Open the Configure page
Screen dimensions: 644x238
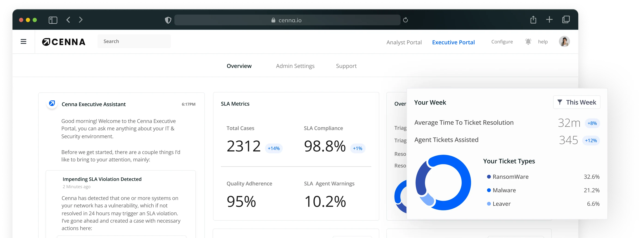502,42
